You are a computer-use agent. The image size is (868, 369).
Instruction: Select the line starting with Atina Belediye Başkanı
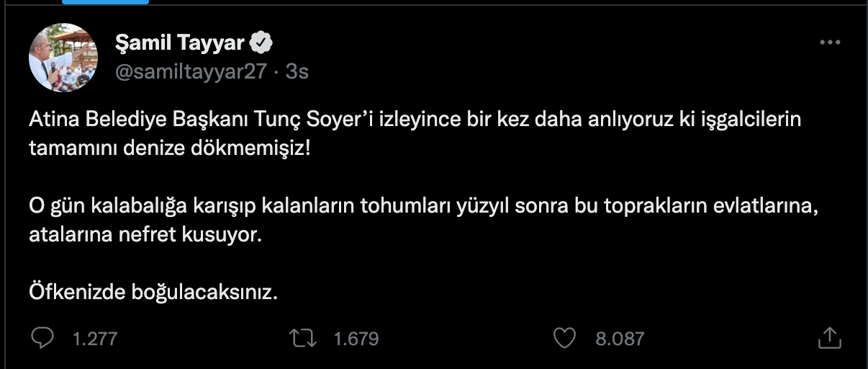tap(415, 120)
